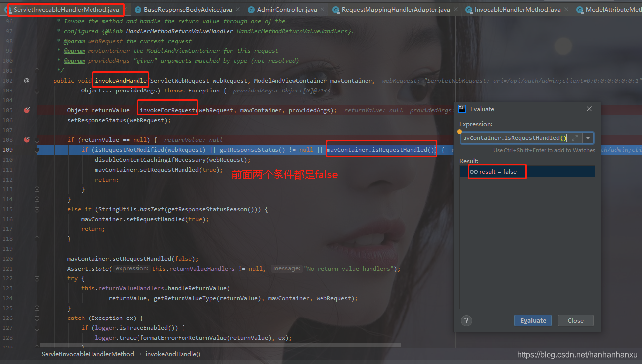Viewport: 642px width, 364px height.
Task: Collapse the try block at line 122
Action: (37, 278)
